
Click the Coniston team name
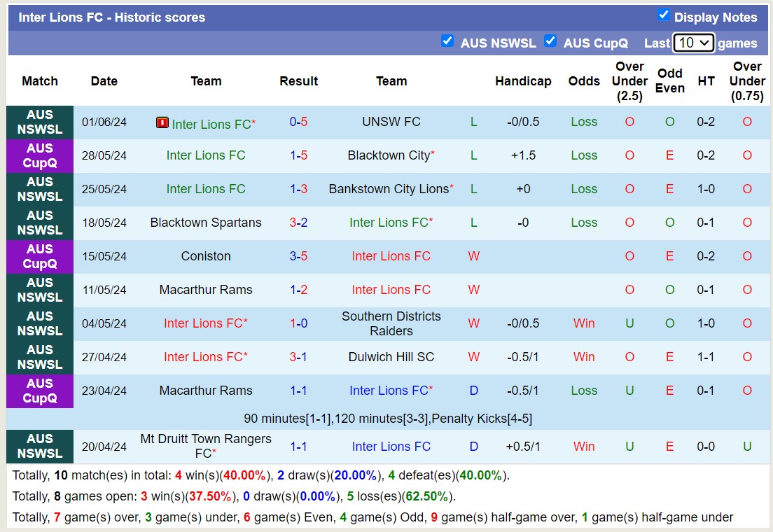coord(206,256)
